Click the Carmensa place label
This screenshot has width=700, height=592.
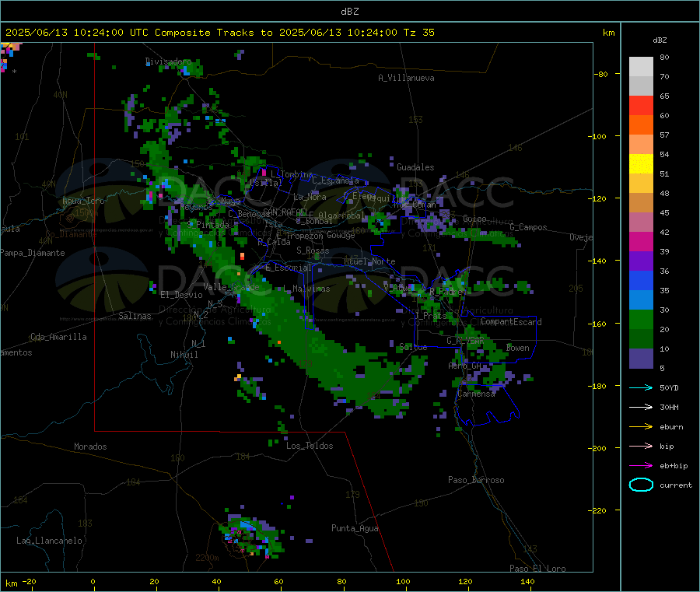476,394
